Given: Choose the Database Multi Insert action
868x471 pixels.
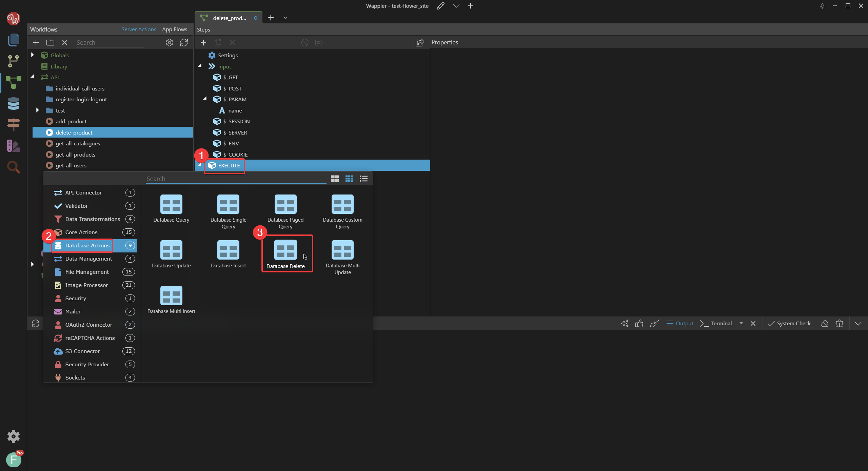Looking at the screenshot, I should (x=171, y=300).
